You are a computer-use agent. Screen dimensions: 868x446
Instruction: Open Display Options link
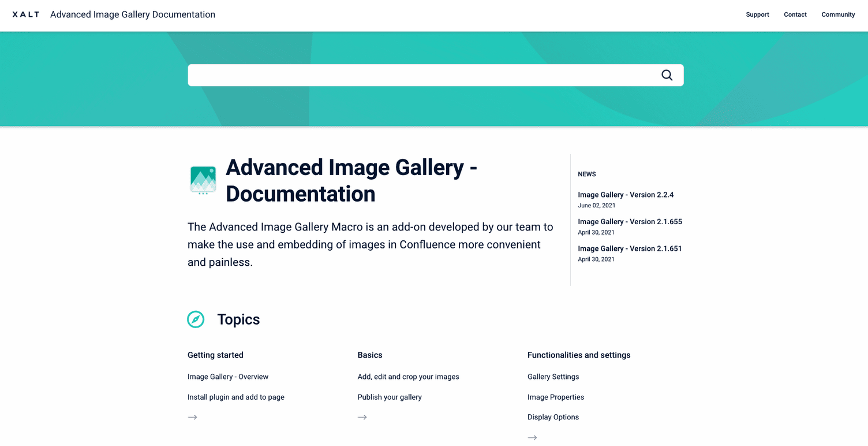pos(553,417)
